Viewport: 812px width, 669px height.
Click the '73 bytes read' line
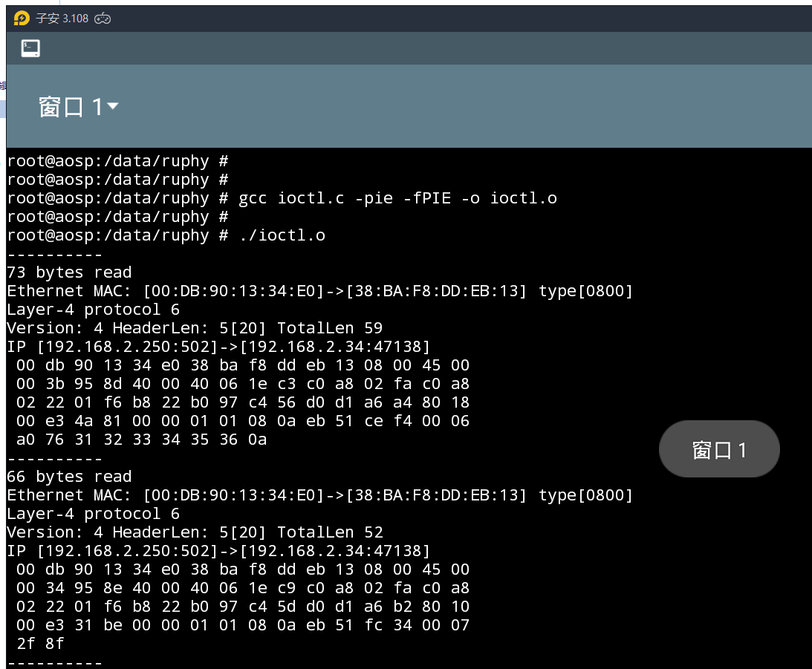[69, 273]
